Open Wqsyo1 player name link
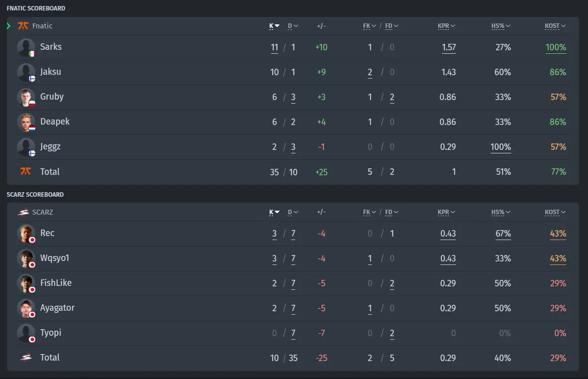Image resolution: width=588 pixels, height=379 pixels. pos(55,258)
